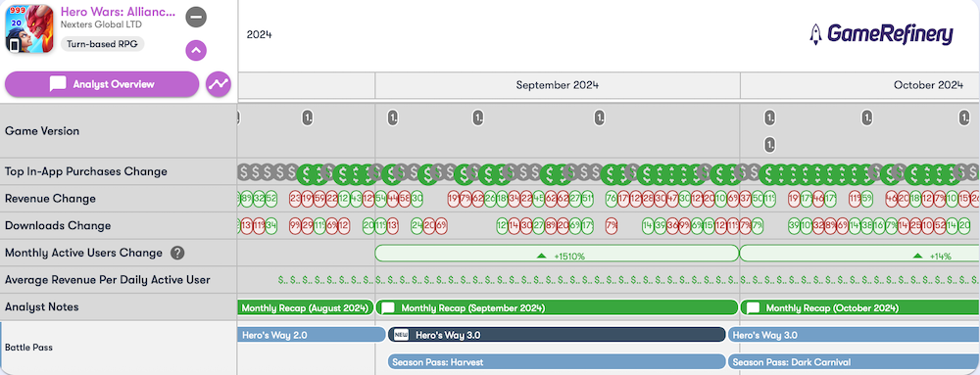Image resolution: width=980 pixels, height=375 pixels.
Task: Click the green 45 Revenue Change bubble
Action: pyautogui.click(x=538, y=199)
